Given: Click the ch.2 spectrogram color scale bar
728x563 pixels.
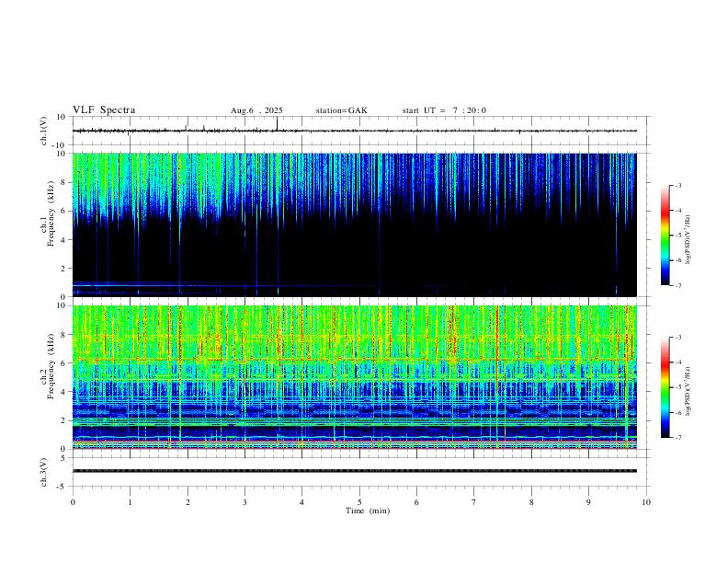Looking at the screenshot, I should point(665,387).
